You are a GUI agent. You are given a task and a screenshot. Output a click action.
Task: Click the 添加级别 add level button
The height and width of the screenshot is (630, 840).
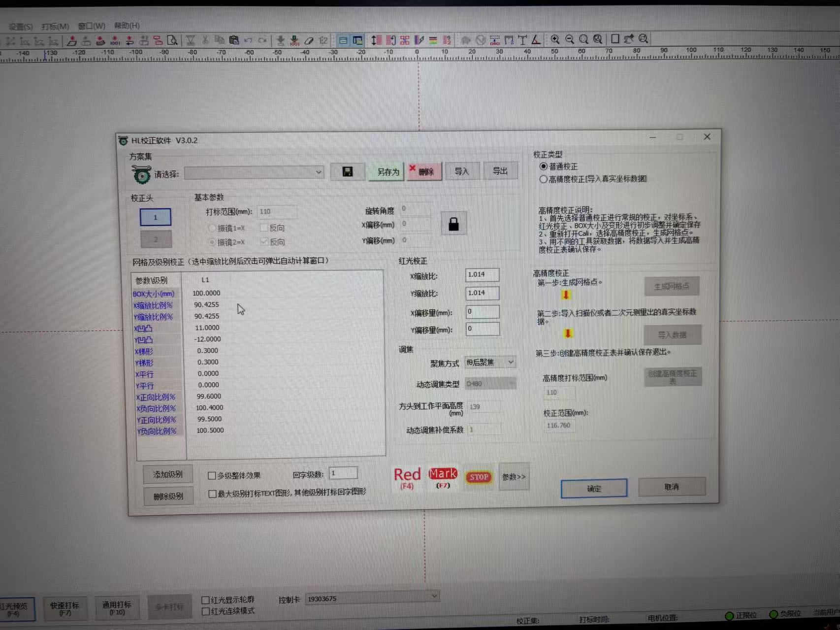[x=168, y=474]
